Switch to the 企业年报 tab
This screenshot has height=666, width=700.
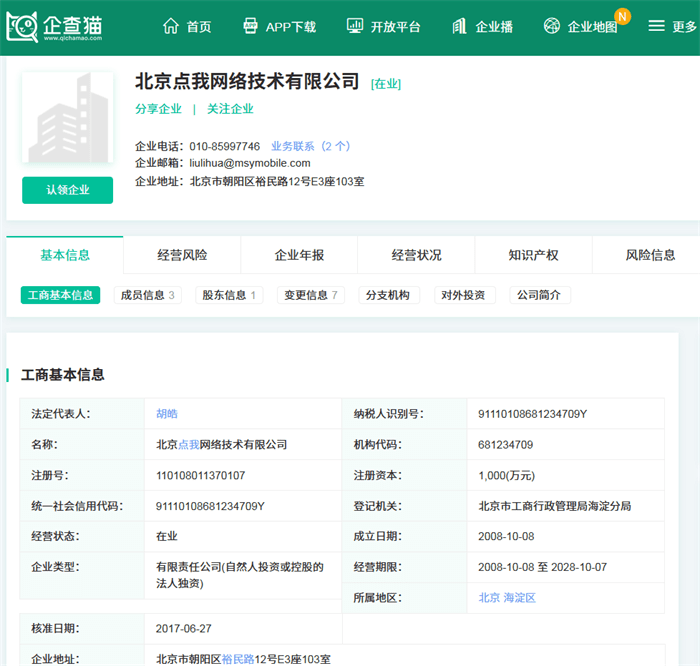tap(299, 255)
